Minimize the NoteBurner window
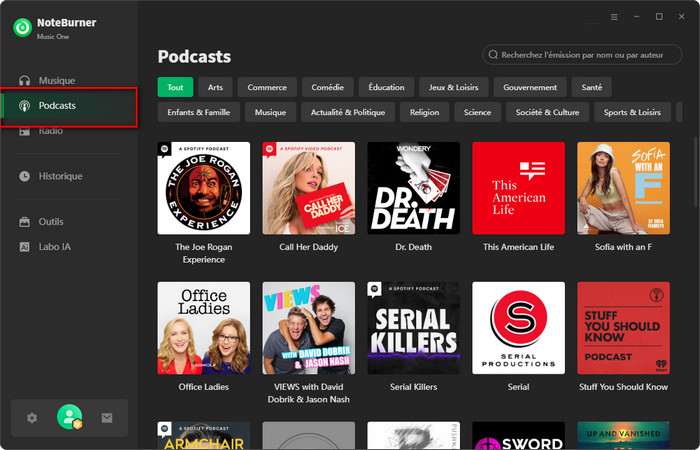 tap(637, 17)
